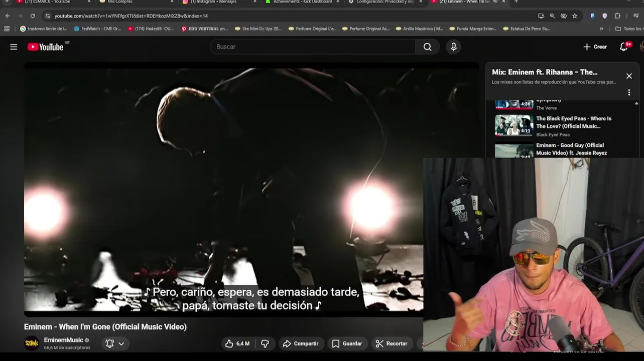This screenshot has width=644, height=361.
Task: Open a new browser tab
Action: (x=516, y=2)
